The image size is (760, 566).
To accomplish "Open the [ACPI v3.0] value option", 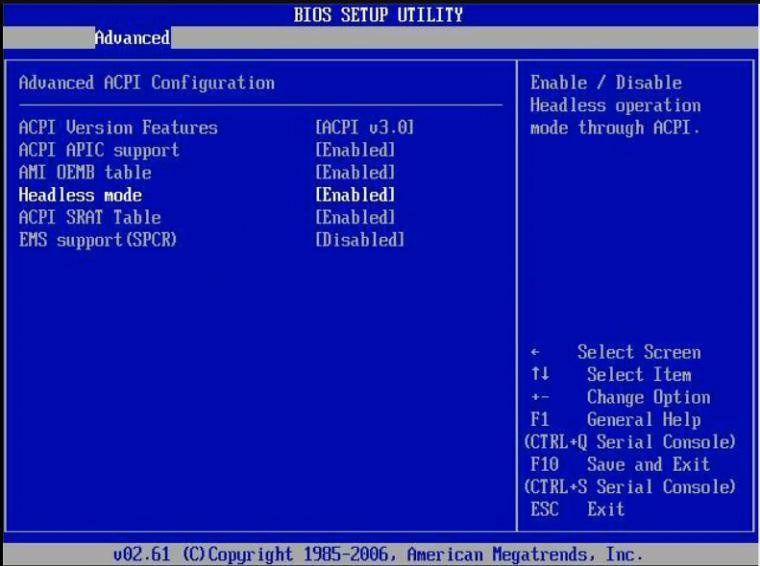I will [x=364, y=128].
